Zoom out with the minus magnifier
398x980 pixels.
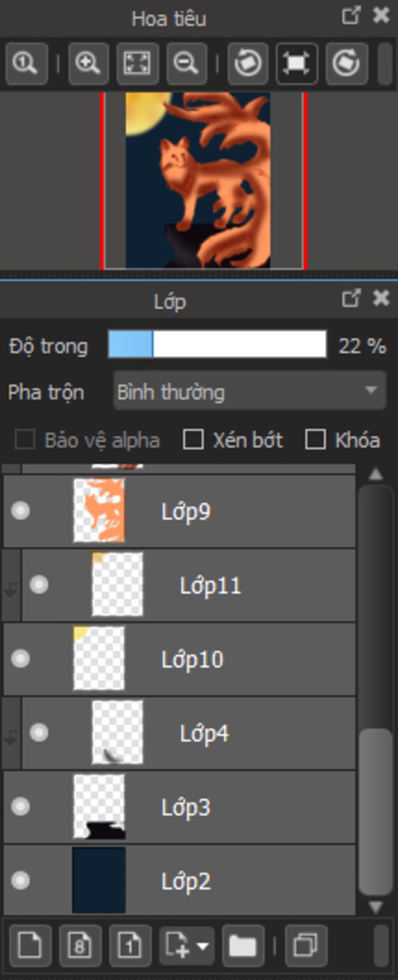point(187,63)
